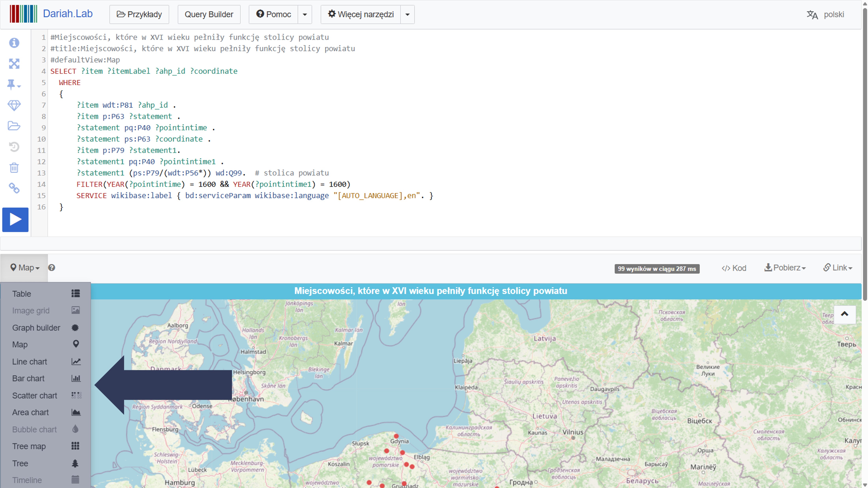Click the info icon in left sidebar

point(14,43)
